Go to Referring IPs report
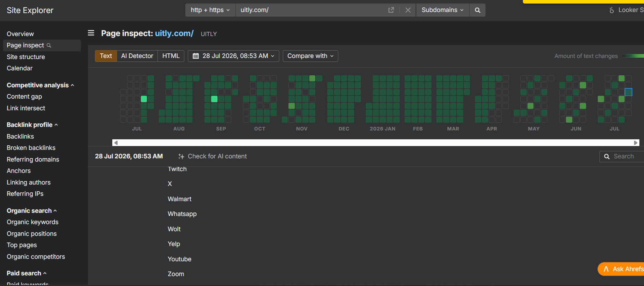This screenshot has width=644, height=286. [25, 194]
